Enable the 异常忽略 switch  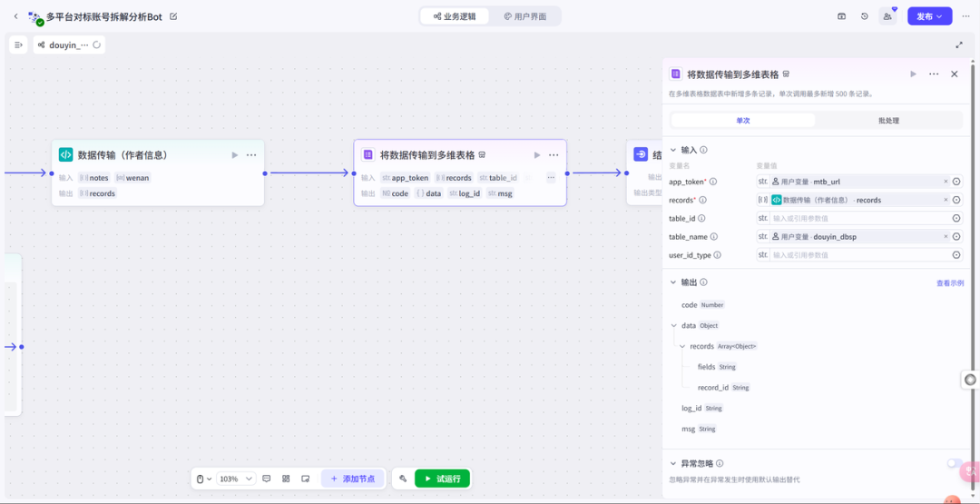pyautogui.click(x=955, y=463)
